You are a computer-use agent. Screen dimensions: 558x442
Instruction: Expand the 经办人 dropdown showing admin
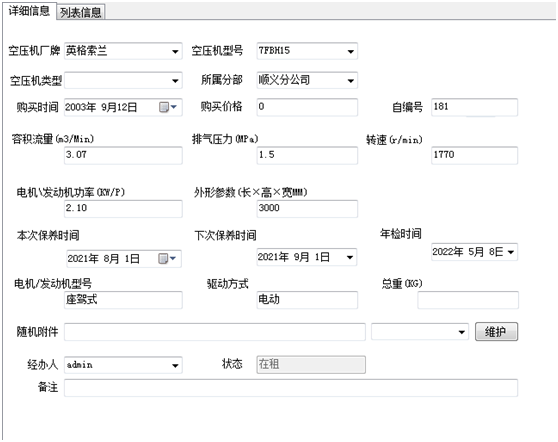175,365
